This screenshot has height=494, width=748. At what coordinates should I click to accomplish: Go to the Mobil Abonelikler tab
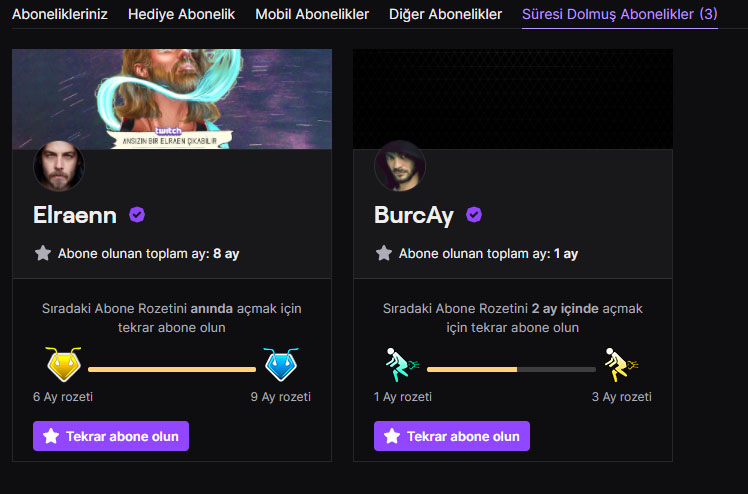(x=312, y=14)
